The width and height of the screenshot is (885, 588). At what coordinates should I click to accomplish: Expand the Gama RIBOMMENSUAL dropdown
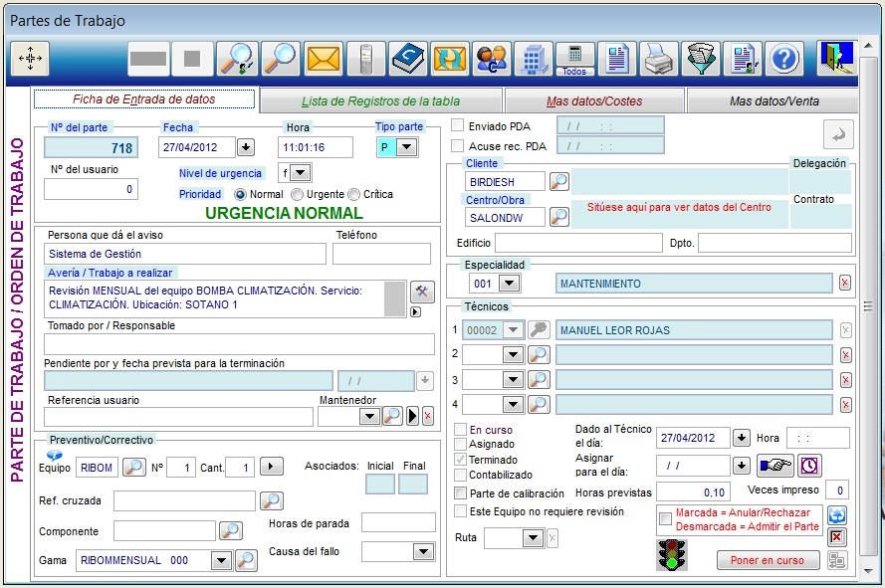click(x=221, y=560)
